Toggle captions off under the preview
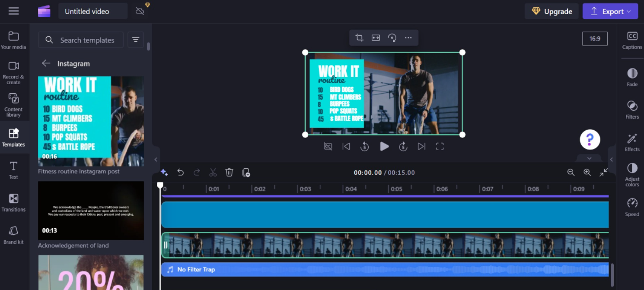 pyautogui.click(x=328, y=147)
